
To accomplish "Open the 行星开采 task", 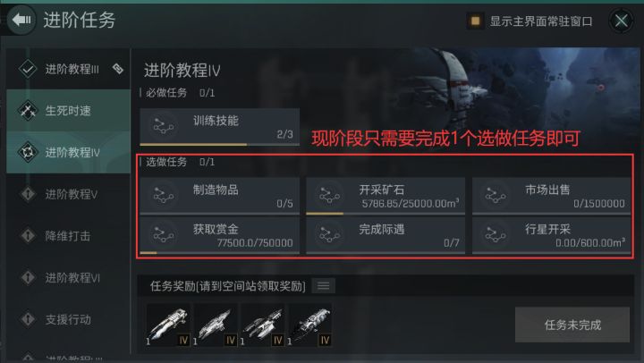I will click(x=551, y=236).
